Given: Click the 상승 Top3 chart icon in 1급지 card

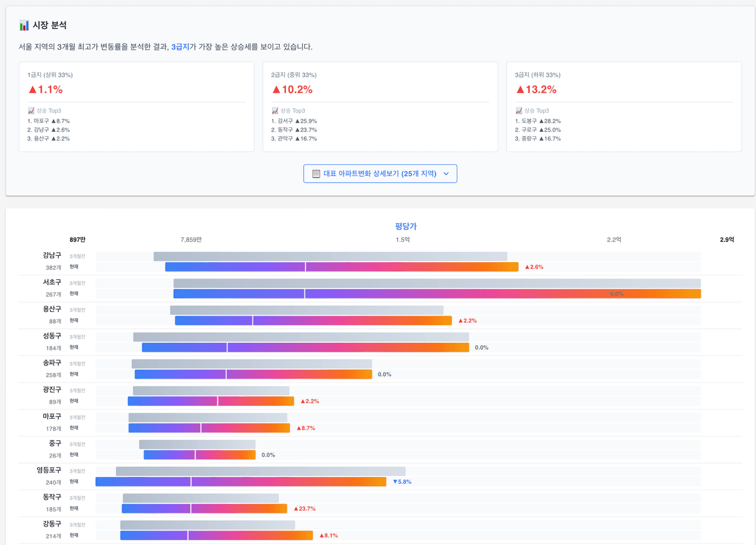Looking at the screenshot, I should coord(31,111).
